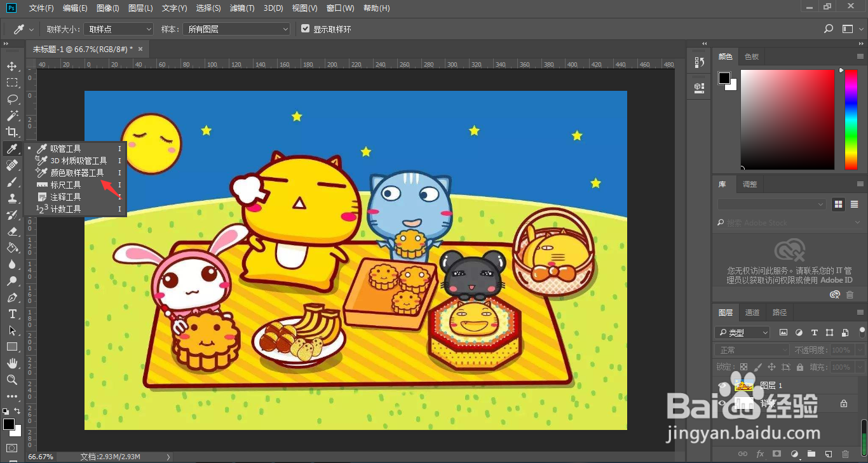868x463 pixels.
Task: Enable Quick Mask mode icon
Action: point(11,448)
